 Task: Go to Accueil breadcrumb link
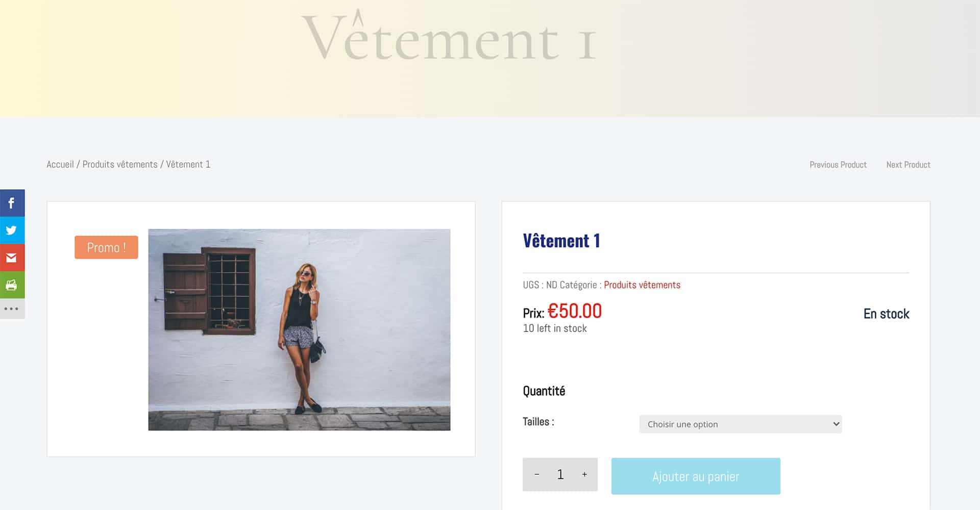coord(60,164)
